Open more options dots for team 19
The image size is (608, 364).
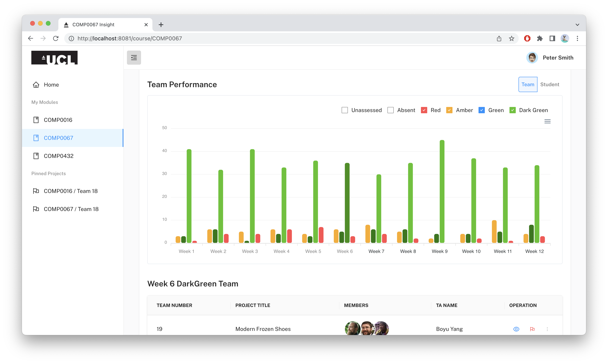[x=547, y=329]
